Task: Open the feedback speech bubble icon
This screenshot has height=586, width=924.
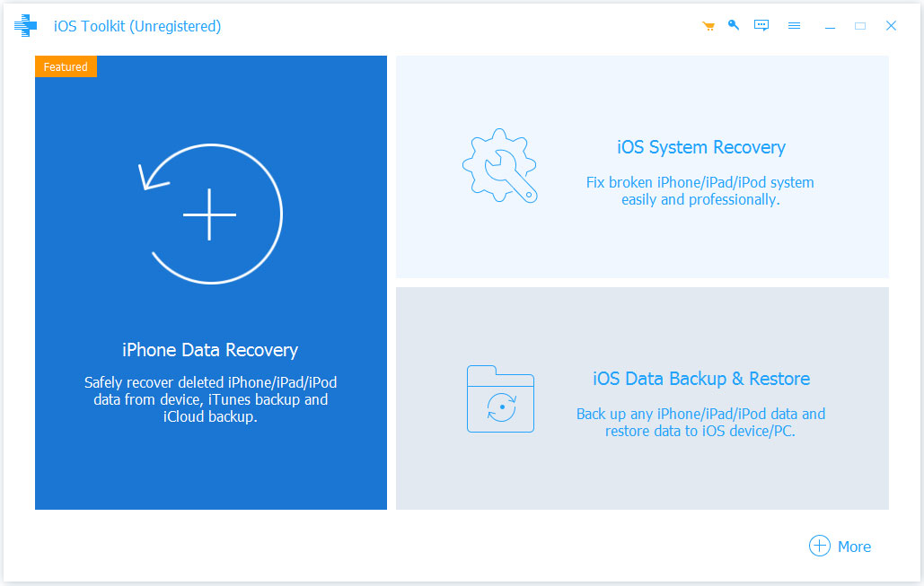Action: click(x=761, y=26)
